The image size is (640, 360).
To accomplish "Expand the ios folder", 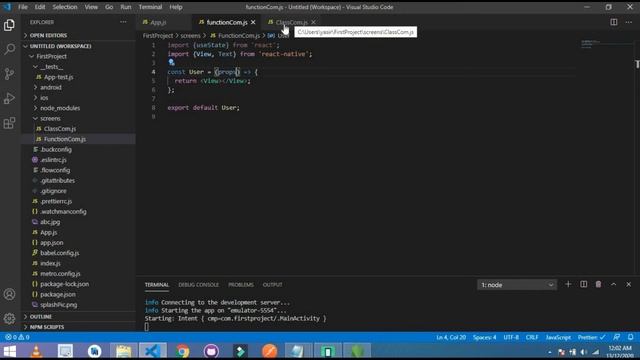I will [44, 98].
